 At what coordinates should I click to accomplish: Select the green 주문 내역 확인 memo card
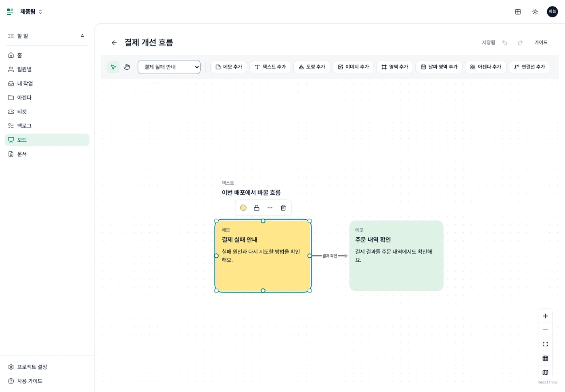(x=396, y=256)
